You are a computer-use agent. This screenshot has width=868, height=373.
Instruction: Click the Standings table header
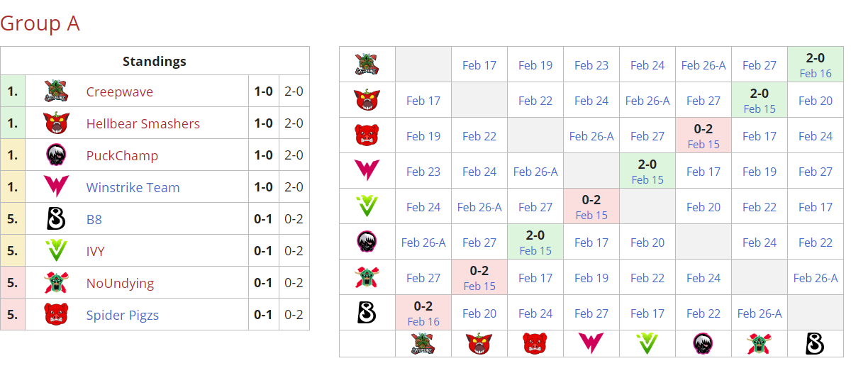(x=154, y=61)
